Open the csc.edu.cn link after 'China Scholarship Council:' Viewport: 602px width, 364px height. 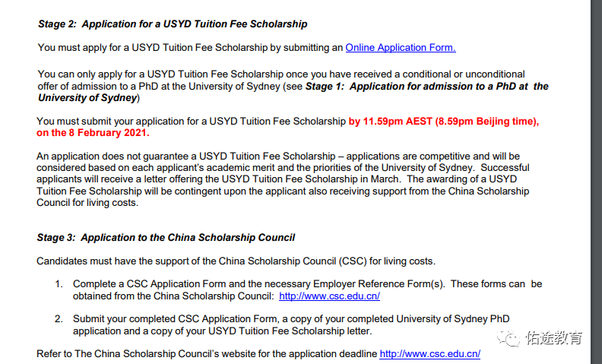(329, 296)
